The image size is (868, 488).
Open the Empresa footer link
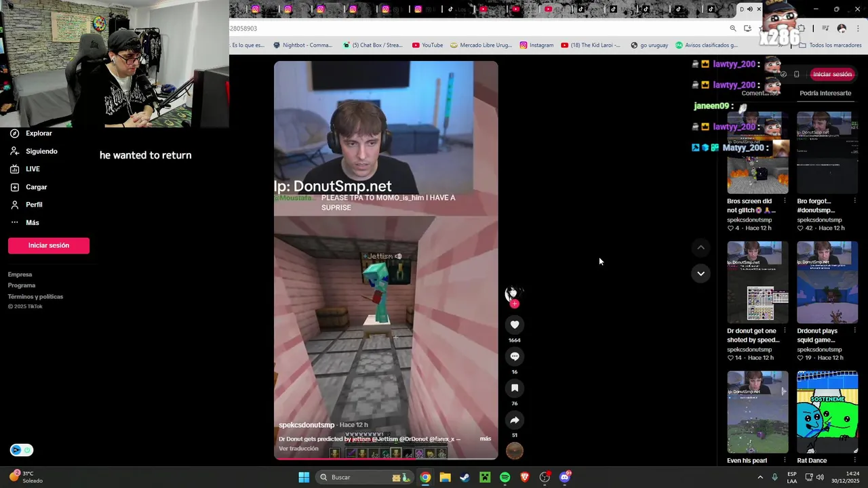coord(20,274)
